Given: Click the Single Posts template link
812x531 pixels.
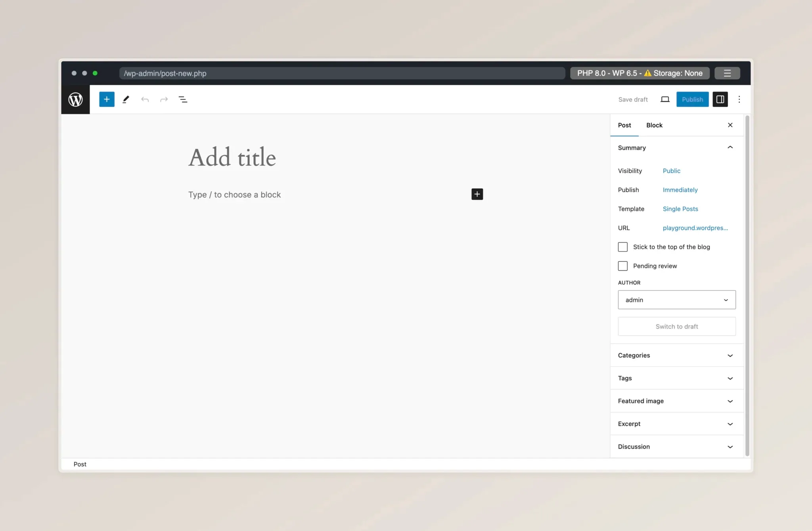Looking at the screenshot, I should 680,209.
